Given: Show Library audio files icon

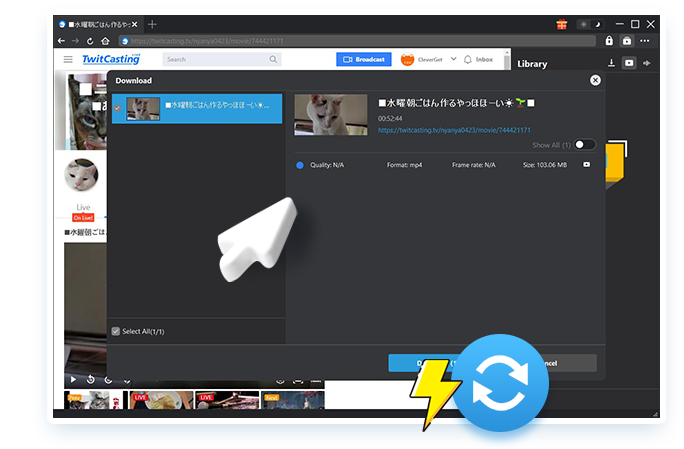Looking at the screenshot, I should pos(647,63).
